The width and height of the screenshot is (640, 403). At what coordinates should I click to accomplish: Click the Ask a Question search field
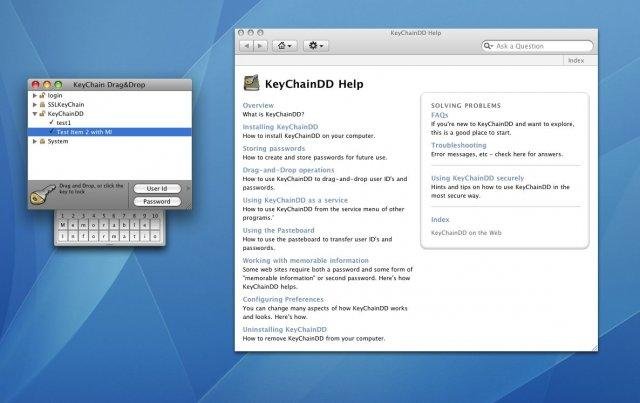click(x=537, y=46)
